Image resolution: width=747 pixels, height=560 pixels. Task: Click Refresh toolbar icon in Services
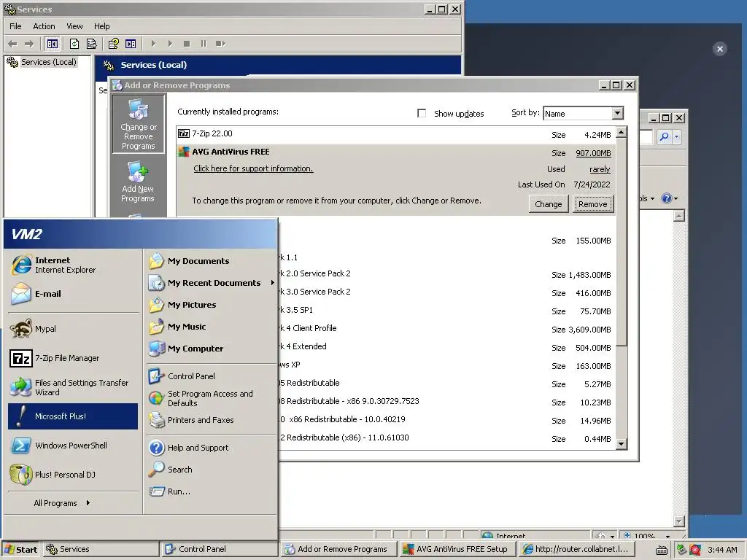tap(74, 44)
